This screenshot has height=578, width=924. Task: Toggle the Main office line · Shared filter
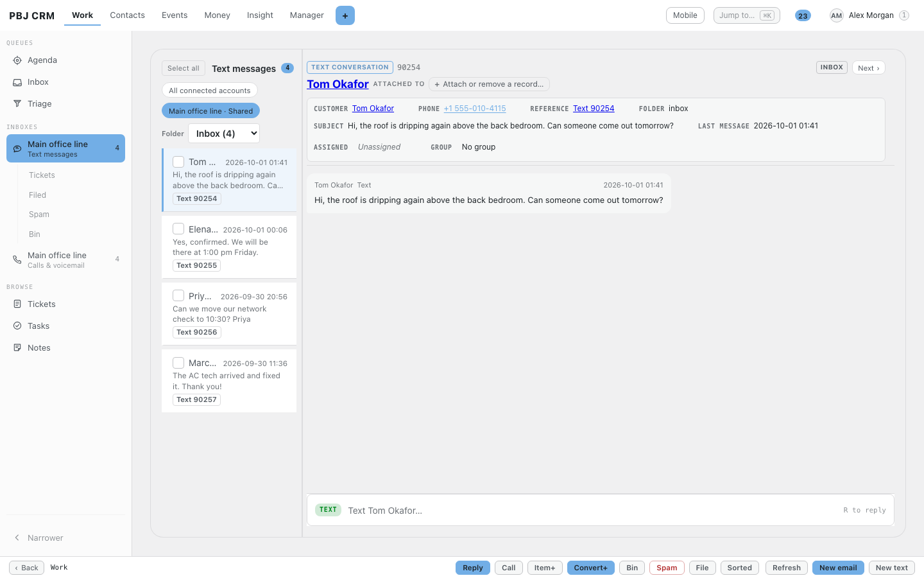210,111
